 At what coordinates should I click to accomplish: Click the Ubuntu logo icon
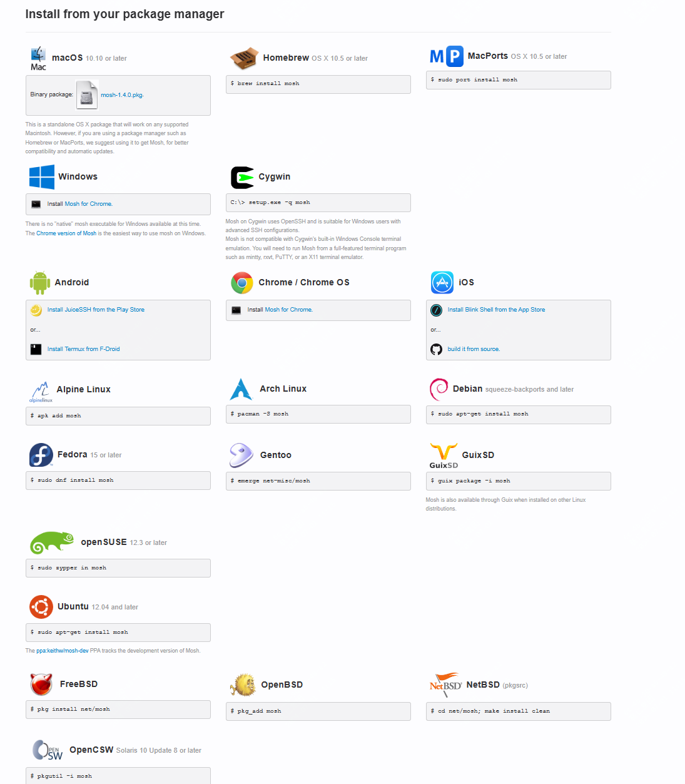(41, 607)
